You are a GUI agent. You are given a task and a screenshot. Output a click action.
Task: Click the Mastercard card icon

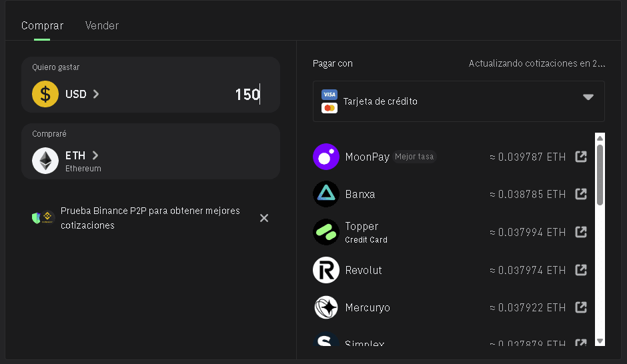tap(330, 108)
